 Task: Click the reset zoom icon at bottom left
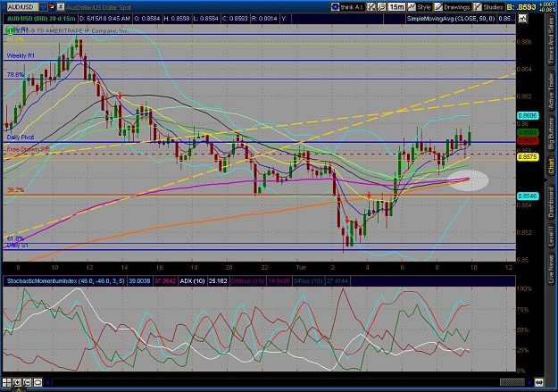tap(37, 383)
